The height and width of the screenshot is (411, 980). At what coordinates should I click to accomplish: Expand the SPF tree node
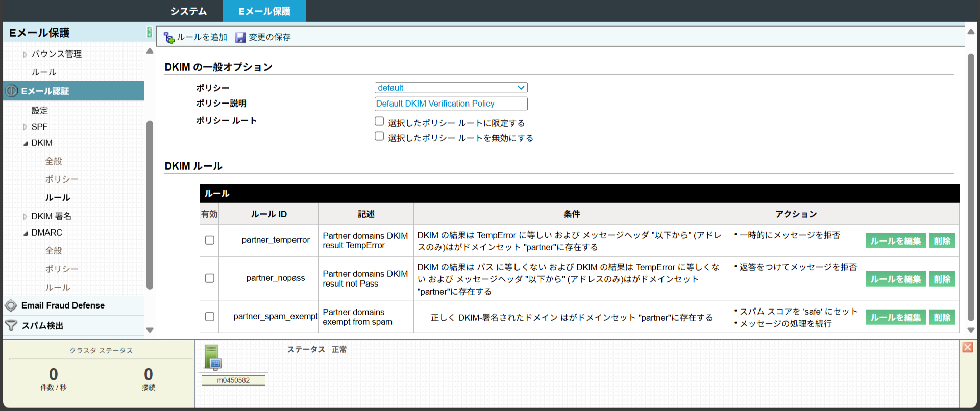25,127
